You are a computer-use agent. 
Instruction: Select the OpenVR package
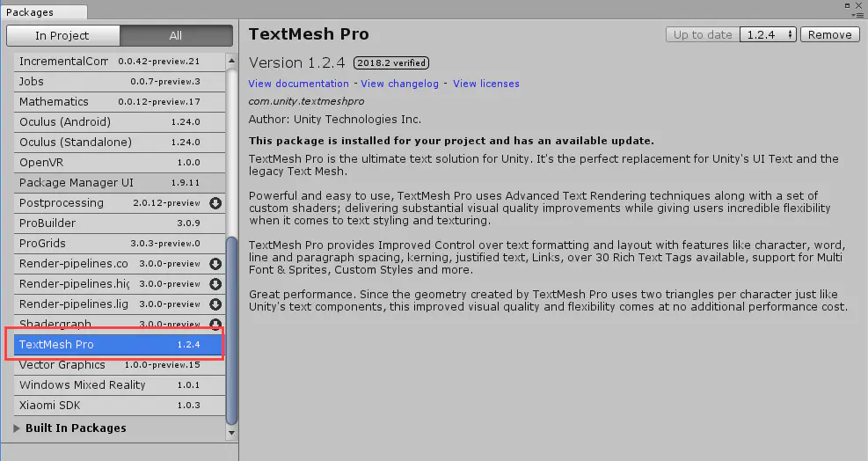(120, 163)
